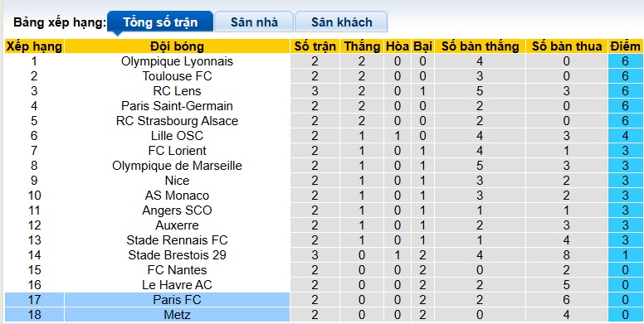Click the AS Monaco team name
The width and height of the screenshot is (644, 324).
point(177,196)
